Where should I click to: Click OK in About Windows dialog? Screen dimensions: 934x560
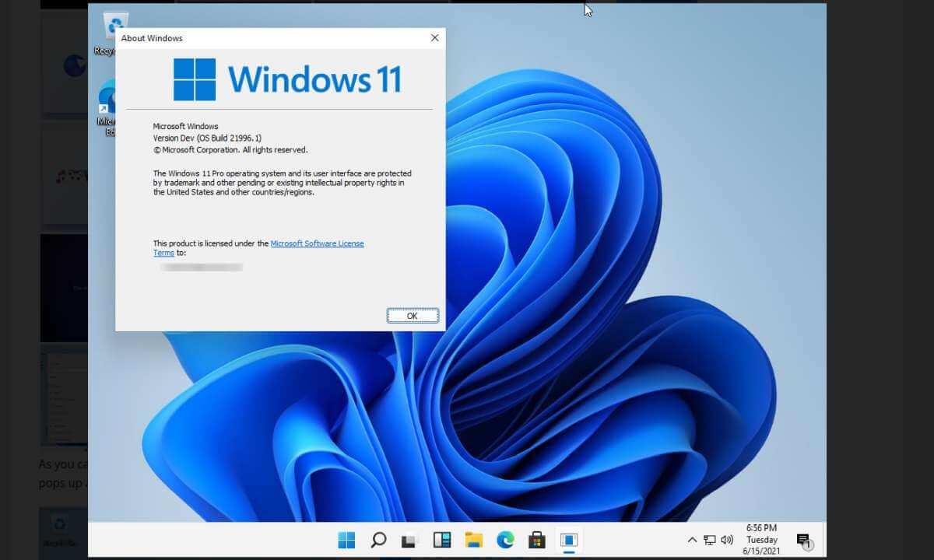coord(413,316)
